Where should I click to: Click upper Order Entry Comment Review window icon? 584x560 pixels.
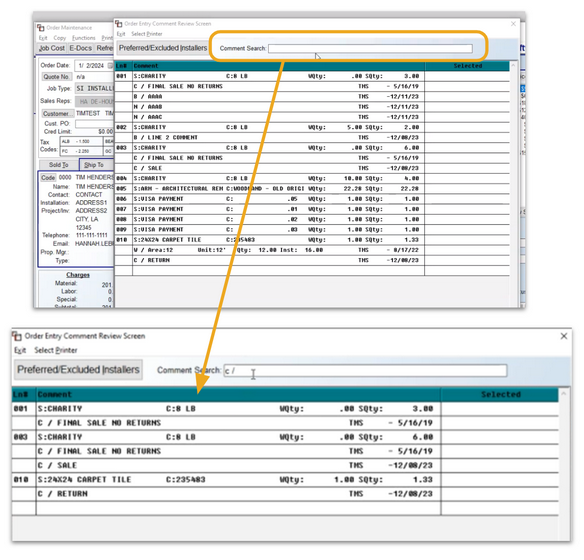(119, 23)
